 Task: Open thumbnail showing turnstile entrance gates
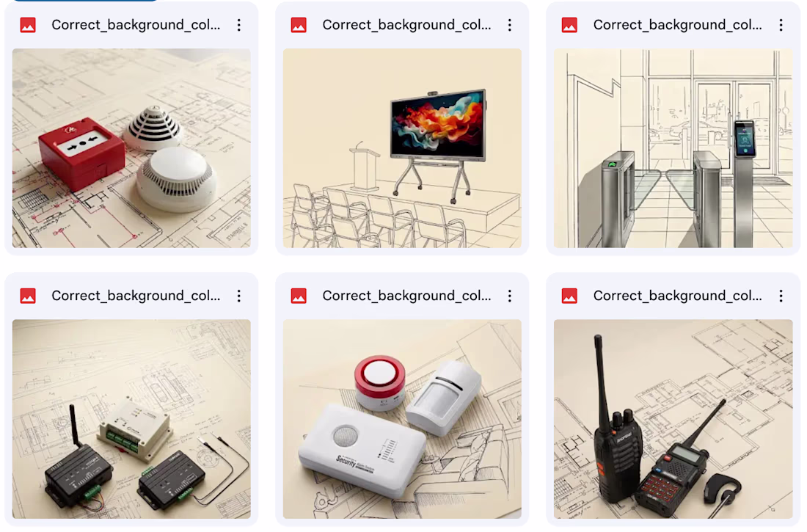(673, 148)
